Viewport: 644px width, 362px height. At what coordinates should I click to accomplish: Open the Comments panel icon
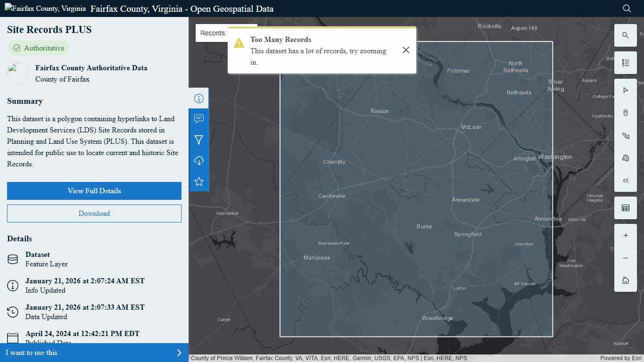point(199,119)
